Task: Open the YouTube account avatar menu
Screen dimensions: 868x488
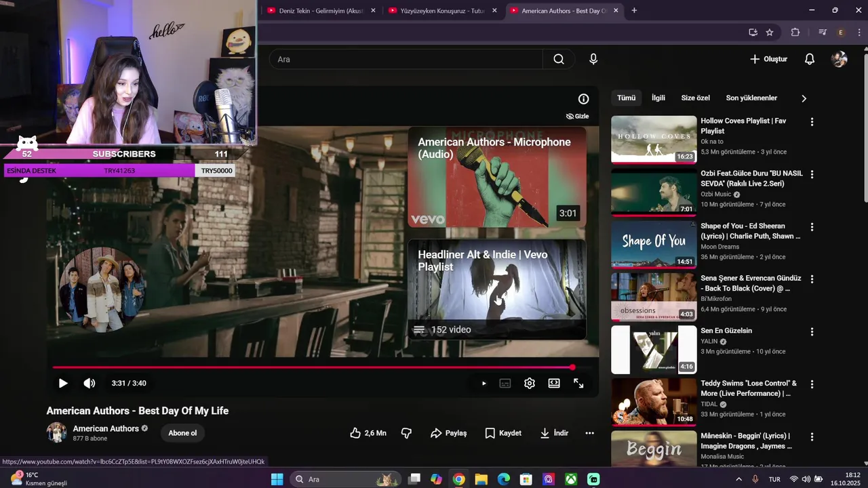Action: click(840, 59)
